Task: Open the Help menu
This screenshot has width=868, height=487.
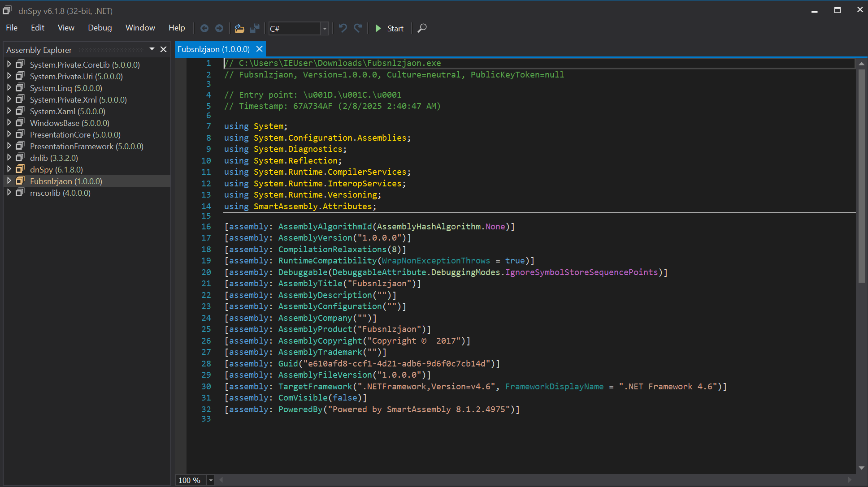Action: [x=177, y=28]
